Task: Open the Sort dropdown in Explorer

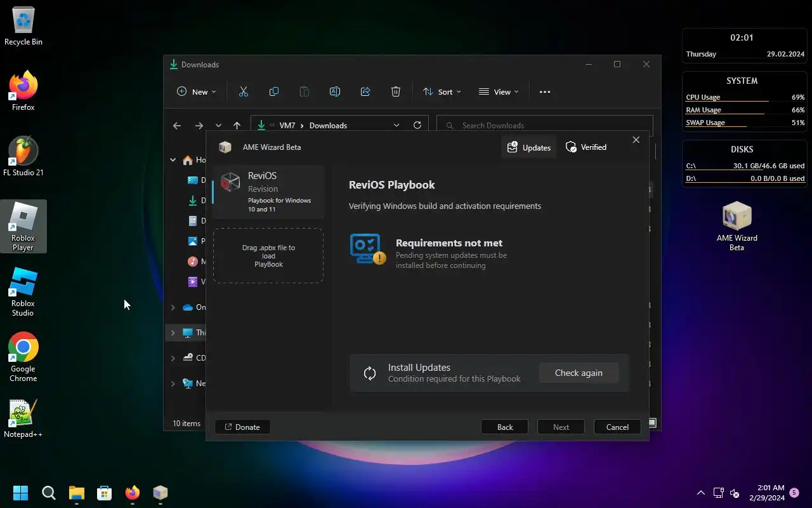Action: click(x=442, y=91)
